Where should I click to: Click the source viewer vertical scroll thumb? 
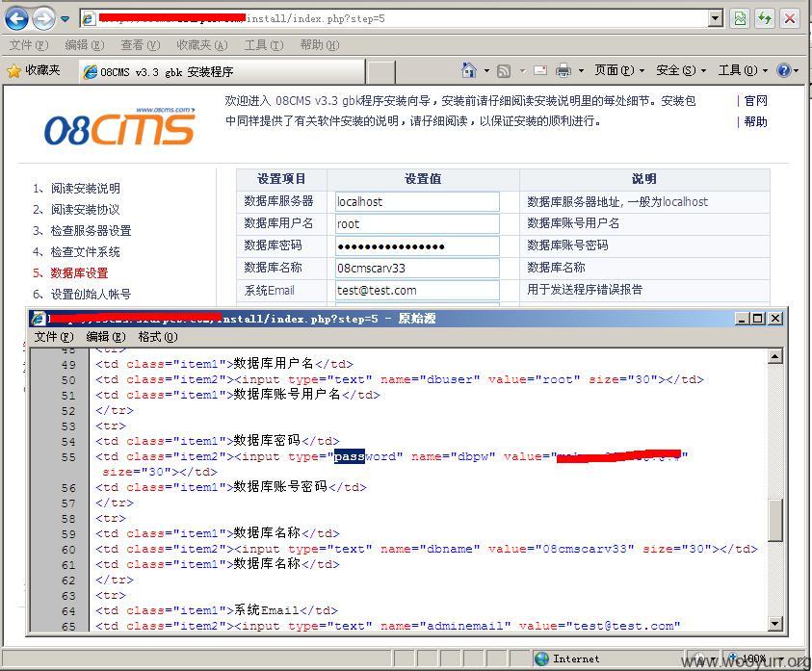click(774, 520)
